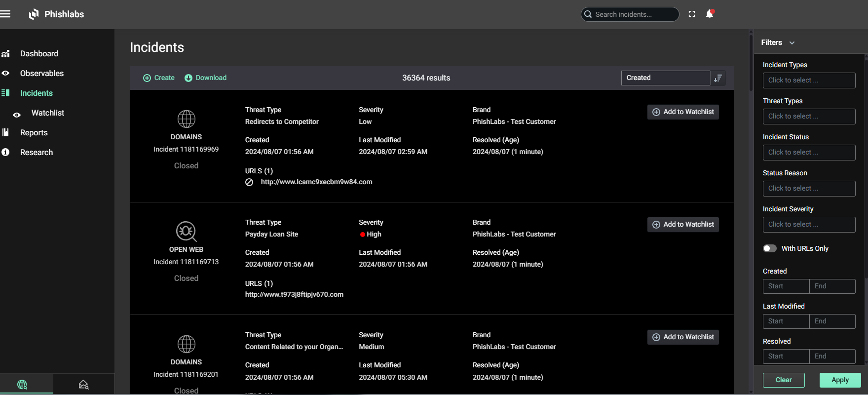Open the Incident Types dropdown

pyautogui.click(x=809, y=80)
